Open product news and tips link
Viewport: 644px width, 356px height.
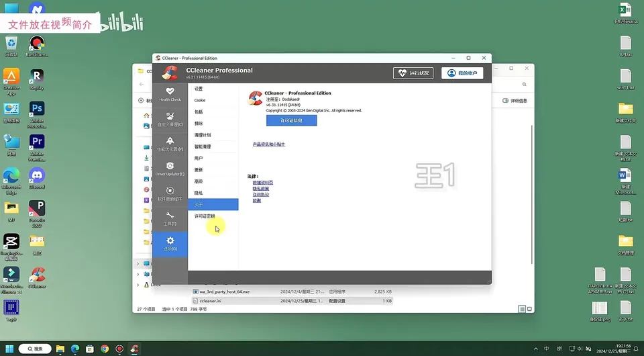point(269,144)
